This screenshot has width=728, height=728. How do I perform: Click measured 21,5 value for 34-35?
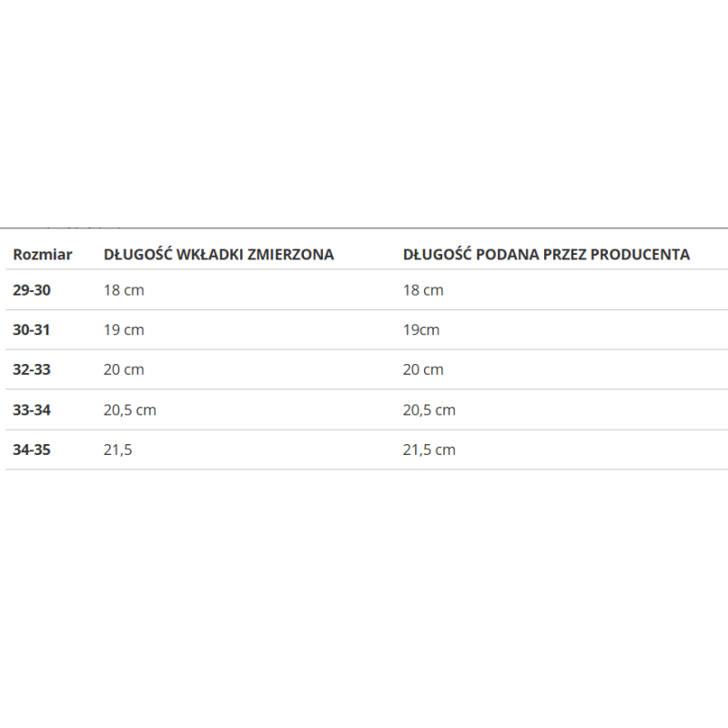coord(118,450)
